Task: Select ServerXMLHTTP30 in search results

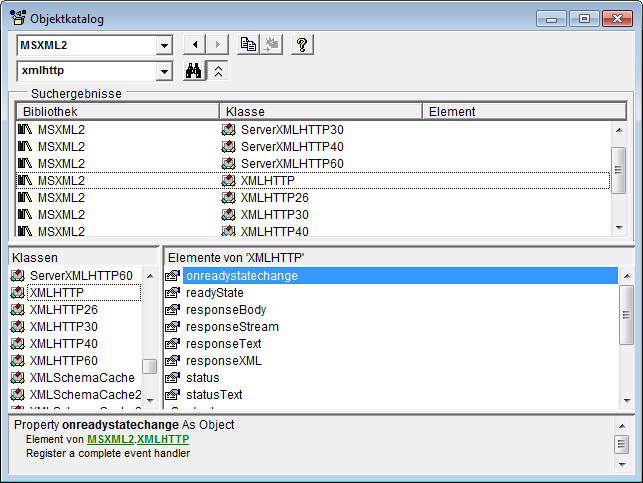Action: tap(292, 130)
